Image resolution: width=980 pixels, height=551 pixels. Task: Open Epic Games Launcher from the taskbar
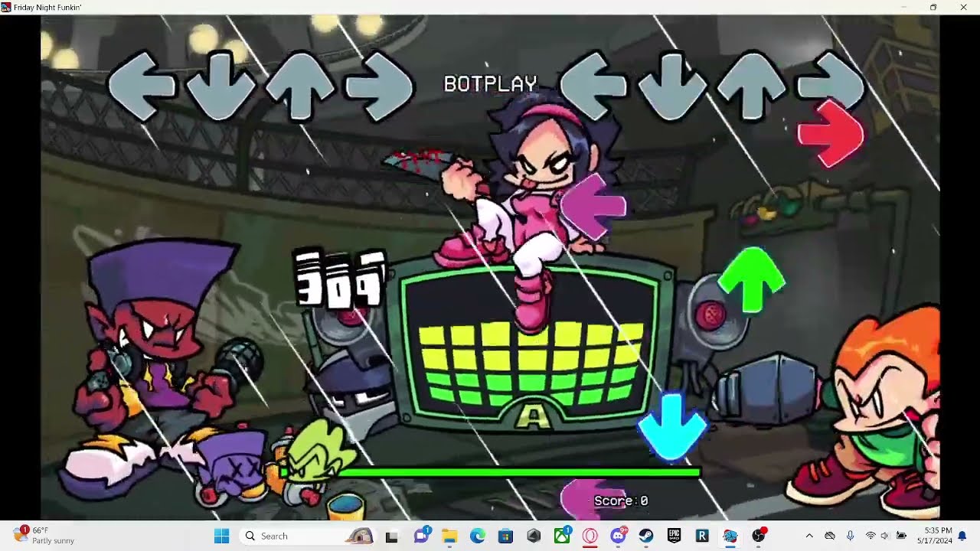[x=675, y=536]
